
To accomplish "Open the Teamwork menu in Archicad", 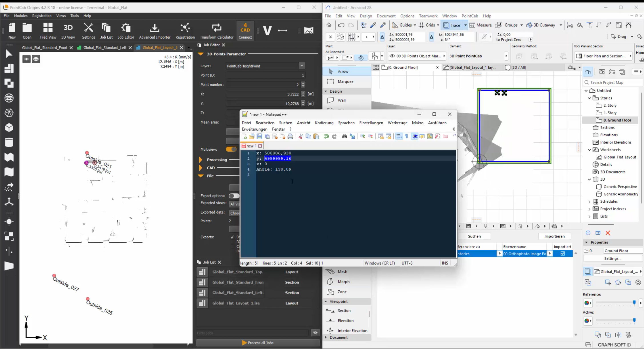I will 428,16.
